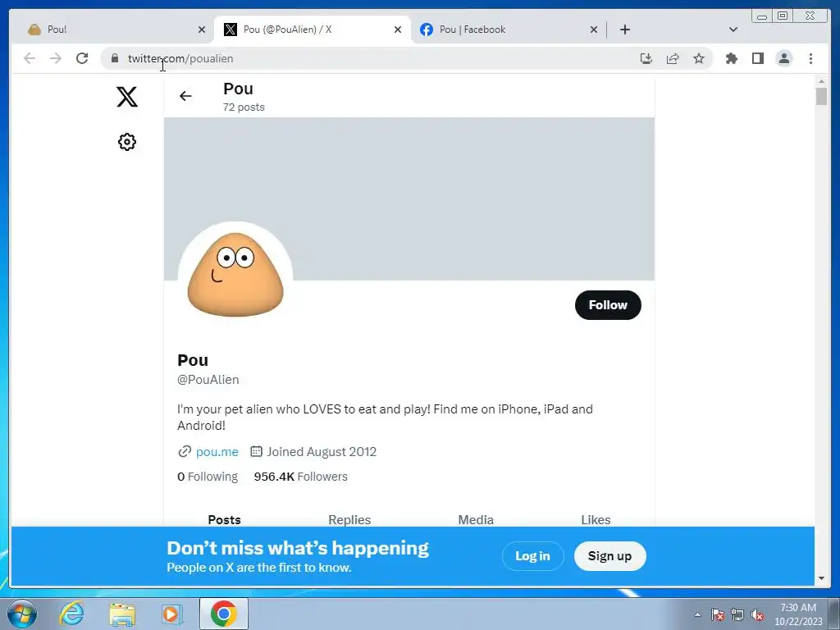
Task: Click the browser back button
Action: [30, 58]
